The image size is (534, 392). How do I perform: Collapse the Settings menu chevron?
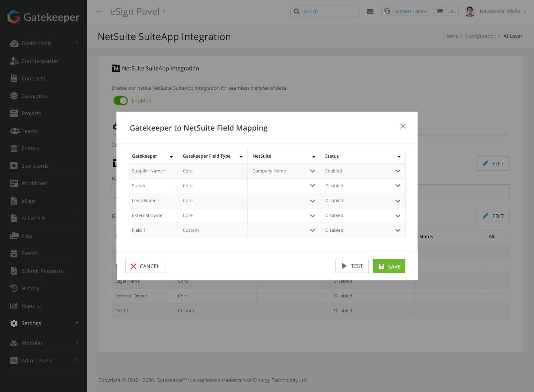tap(77, 323)
